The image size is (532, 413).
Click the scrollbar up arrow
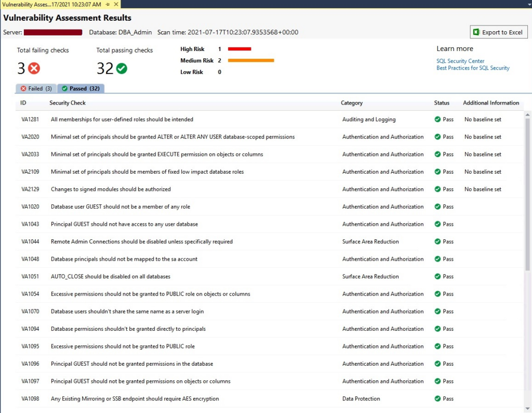click(x=528, y=114)
